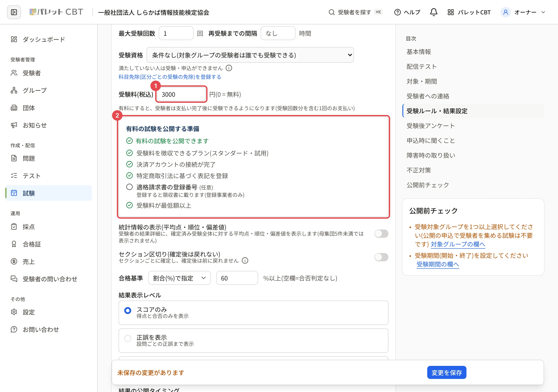
Task: Open お問い合わせ in the sidebar
Action: 49,329
